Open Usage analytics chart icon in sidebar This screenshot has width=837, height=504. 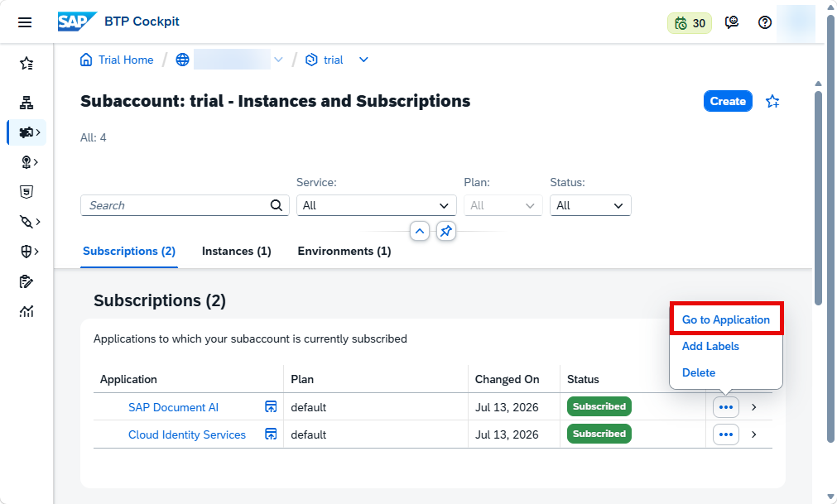26,311
